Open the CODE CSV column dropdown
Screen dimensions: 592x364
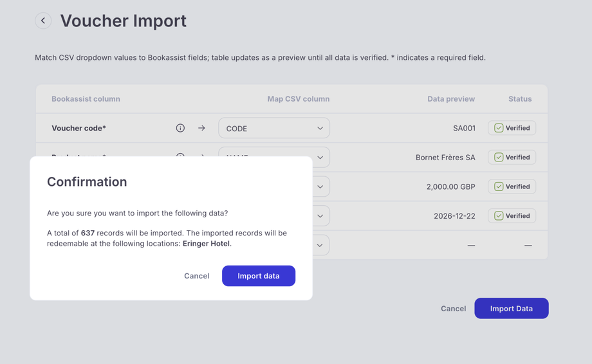click(x=274, y=128)
